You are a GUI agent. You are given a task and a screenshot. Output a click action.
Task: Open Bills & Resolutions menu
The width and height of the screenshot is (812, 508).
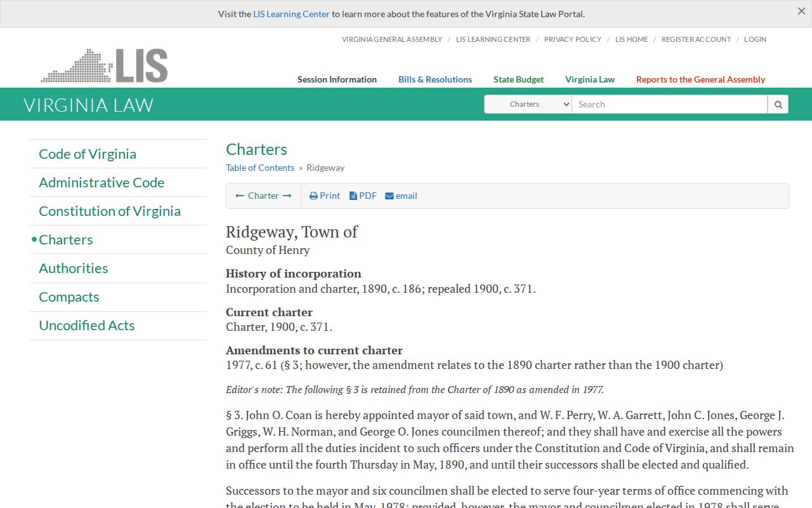coord(435,79)
